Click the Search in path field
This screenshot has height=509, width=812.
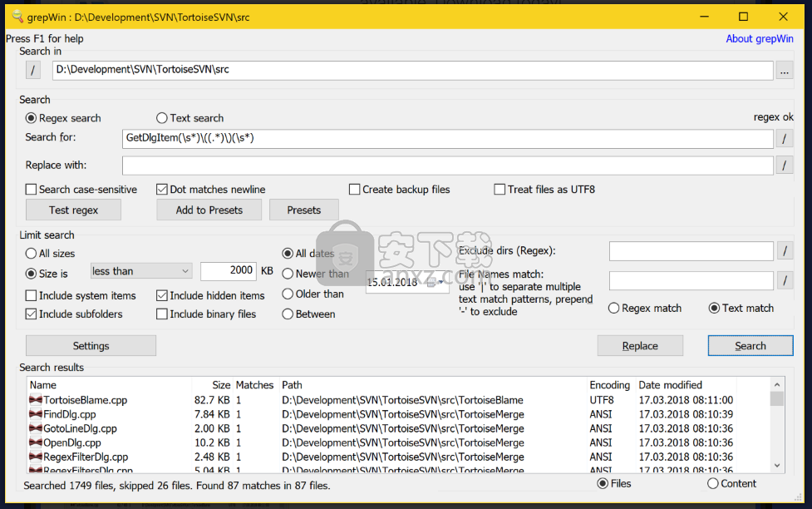point(413,70)
